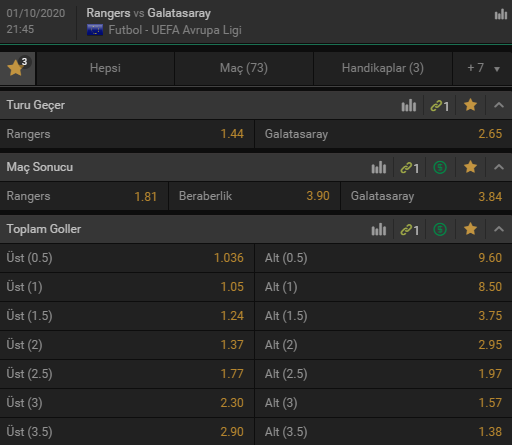Viewport: 512px width, 445px height.
Task: Show statistics for Turu Geçer market
Action: click(x=409, y=106)
